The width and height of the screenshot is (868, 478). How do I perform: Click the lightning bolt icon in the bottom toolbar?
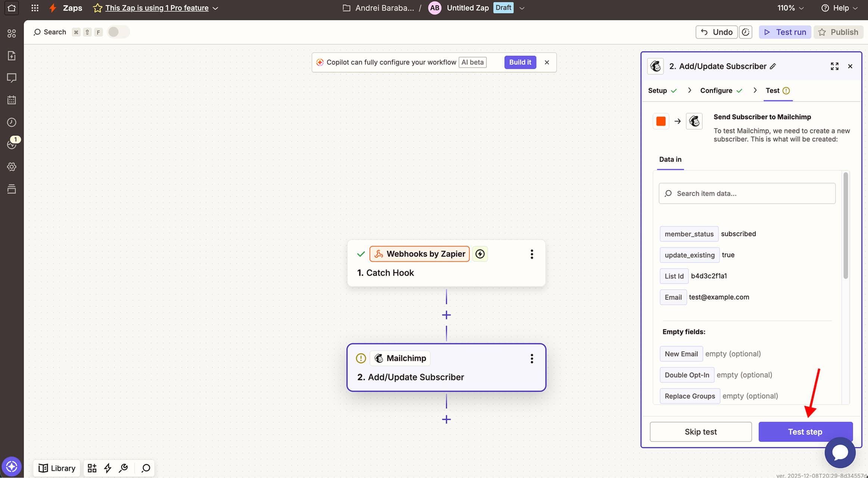click(x=108, y=468)
